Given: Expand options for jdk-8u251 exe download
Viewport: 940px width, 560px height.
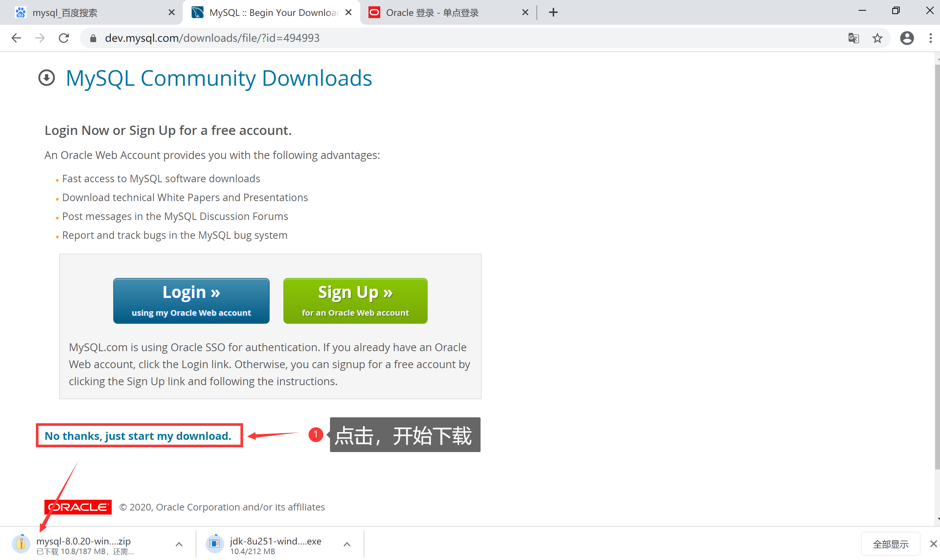Looking at the screenshot, I should [x=347, y=544].
